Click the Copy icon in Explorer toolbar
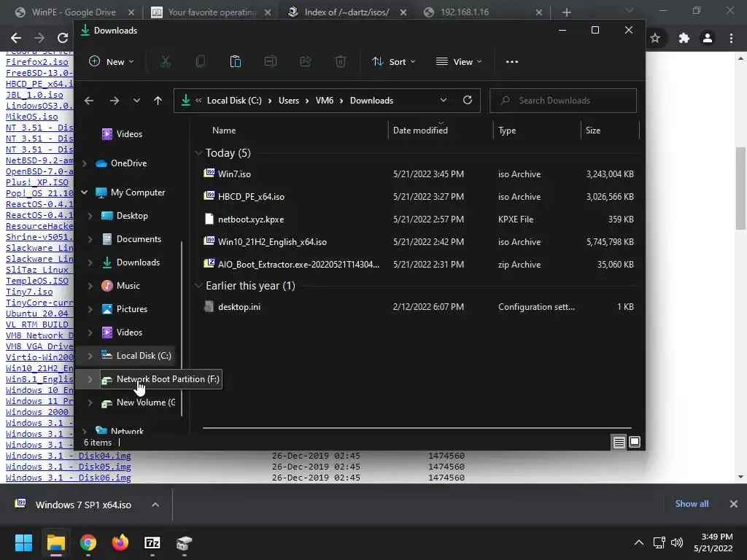Image resolution: width=747 pixels, height=560 pixels. (x=201, y=61)
